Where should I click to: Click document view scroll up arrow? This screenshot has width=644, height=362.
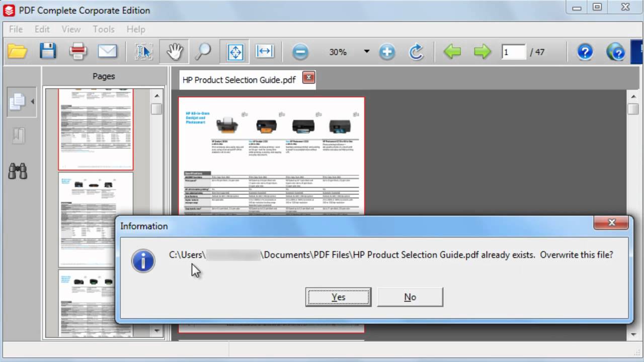(633, 96)
